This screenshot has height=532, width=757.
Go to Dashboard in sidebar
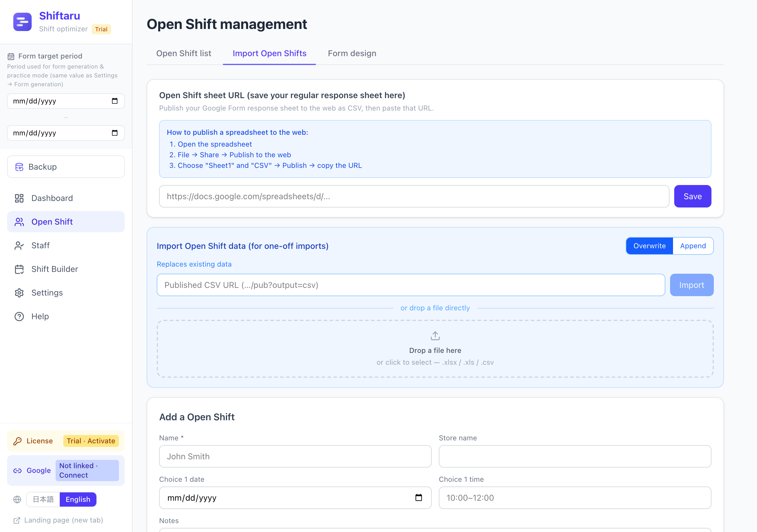pyautogui.click(x=66, y=198)
